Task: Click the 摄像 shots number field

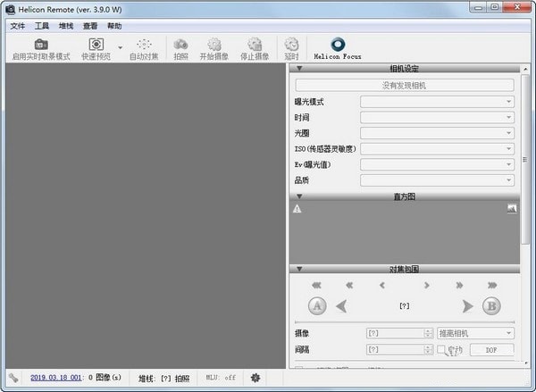Action: (398, 333)
